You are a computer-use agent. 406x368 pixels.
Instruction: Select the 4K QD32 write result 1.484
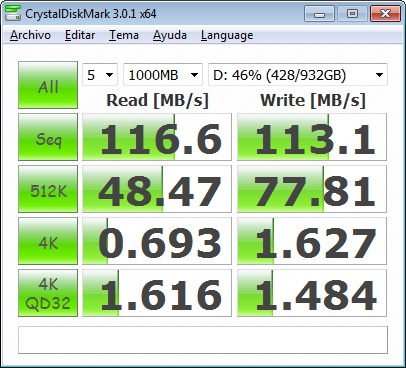point(312,293)
